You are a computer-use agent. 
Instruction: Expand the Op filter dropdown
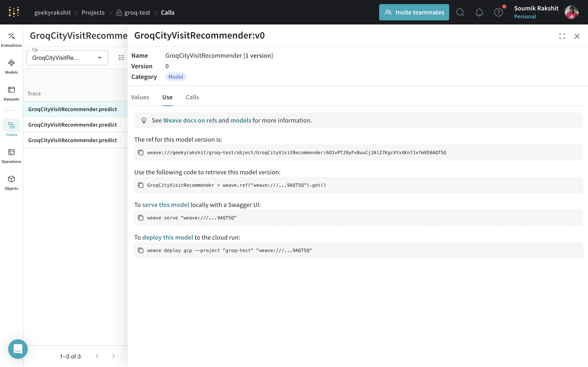coord(99,58)
